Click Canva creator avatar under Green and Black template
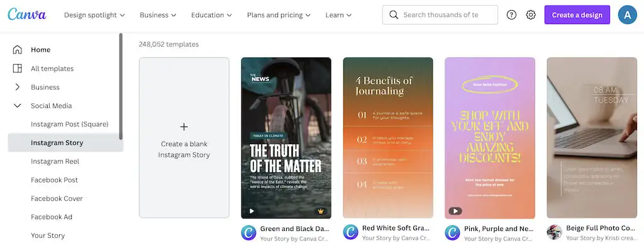Screen dimensions: 644x248 click(x=248, y=232)
